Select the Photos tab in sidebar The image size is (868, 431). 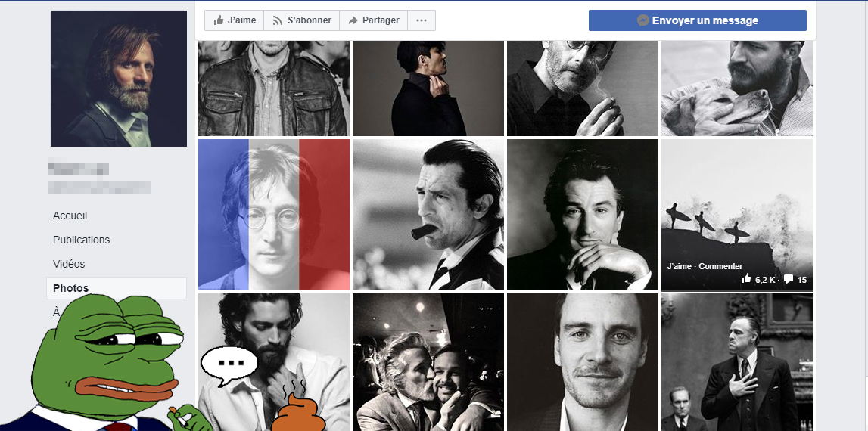(71, 288)
